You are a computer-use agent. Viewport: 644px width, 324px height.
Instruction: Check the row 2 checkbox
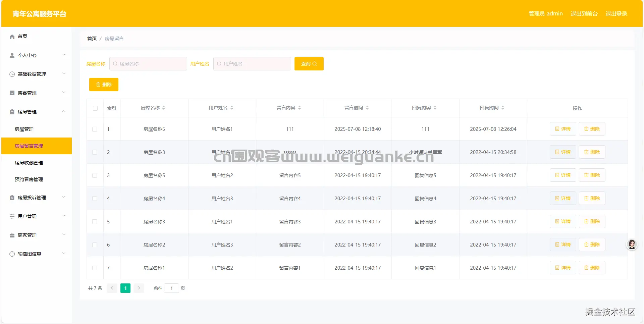click(95, 152)
